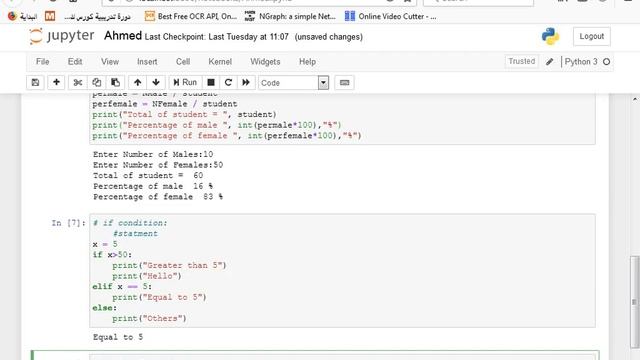Click the Python 3 kernel indicator
Screen dimensions: 640x360
pos(581,62)
